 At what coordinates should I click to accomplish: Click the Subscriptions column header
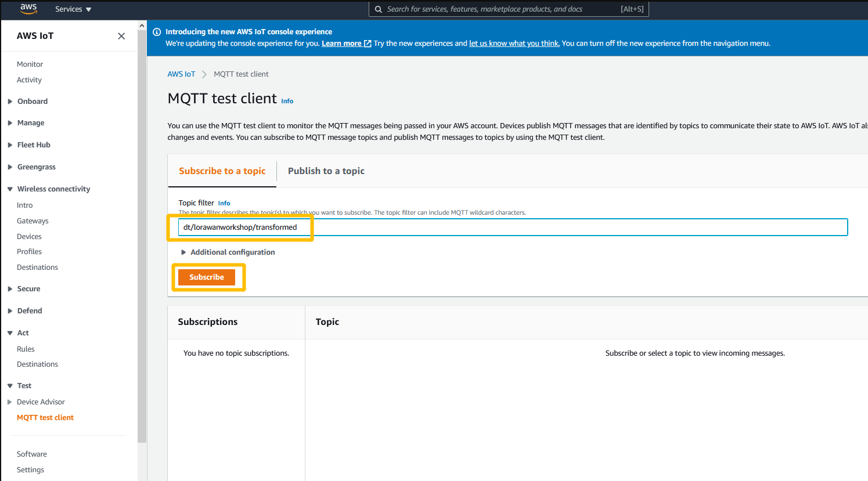point(208,322)
